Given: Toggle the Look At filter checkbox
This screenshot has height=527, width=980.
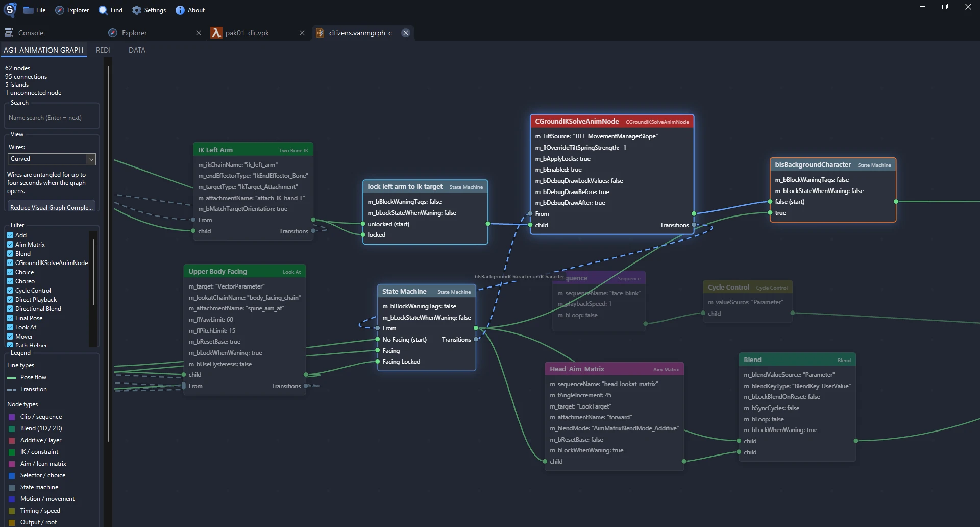Looking at the screenshot, I should coord(10,327).
